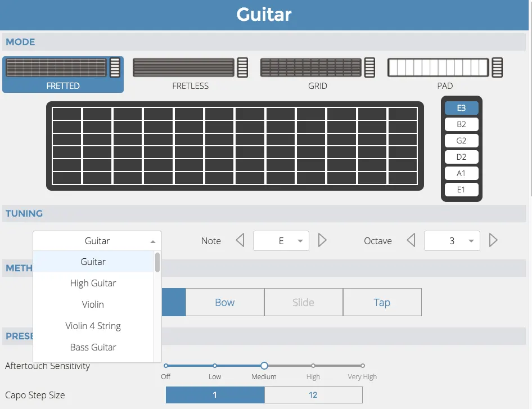The image size is (532, 409).
Task: Click the fretboard diagram
Action: coord(235,146)
